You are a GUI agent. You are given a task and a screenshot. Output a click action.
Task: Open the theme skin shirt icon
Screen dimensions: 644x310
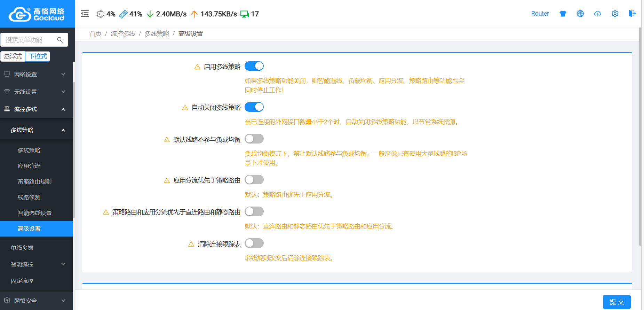click(563, 14)
